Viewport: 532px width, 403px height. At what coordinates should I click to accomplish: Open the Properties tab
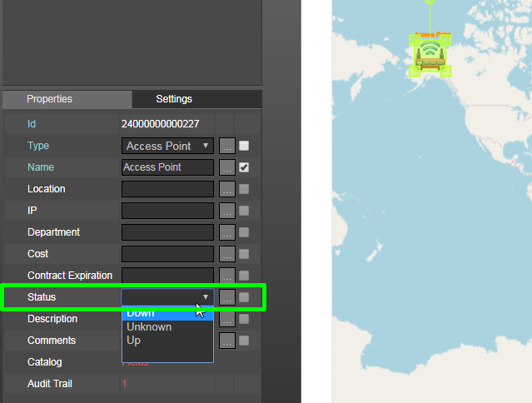(x=49, y=99)
